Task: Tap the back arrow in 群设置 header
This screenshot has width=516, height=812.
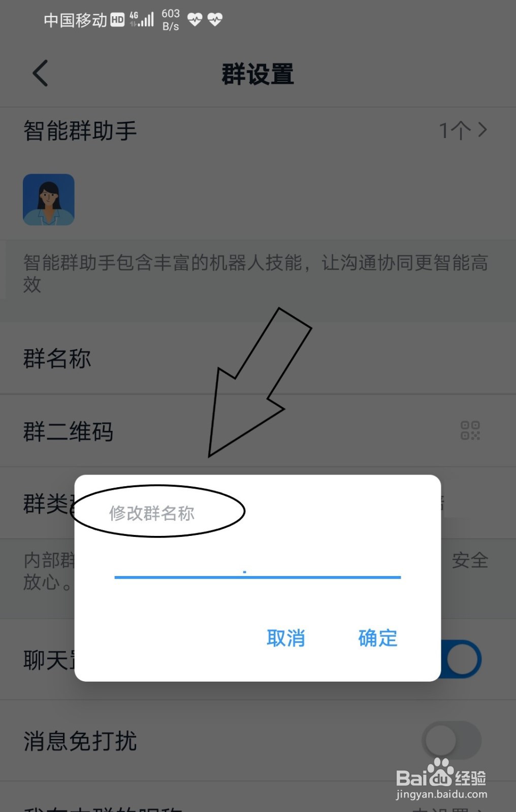Action: tap(41, 73)
